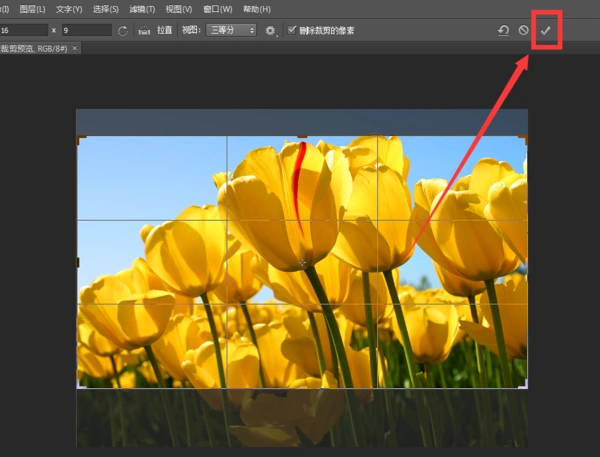Image resolution: width=600 pixels, height=457 pixels.
Task: Click the left middle crop edge handle
Action: 78,262
